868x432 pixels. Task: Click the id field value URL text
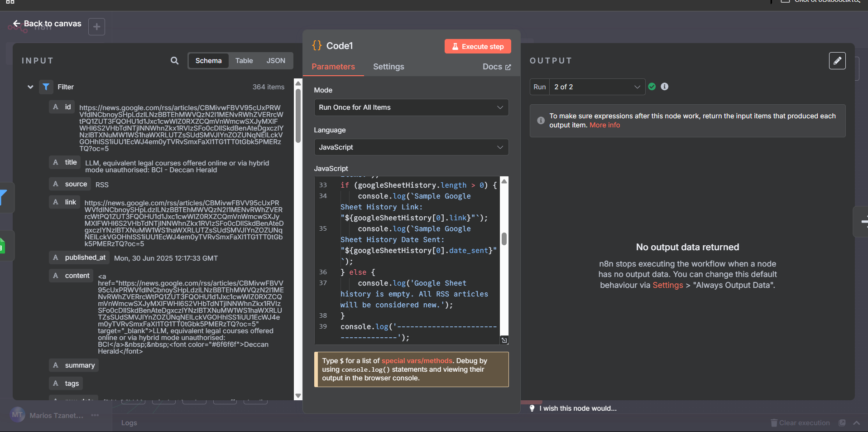tap(181, 128)
